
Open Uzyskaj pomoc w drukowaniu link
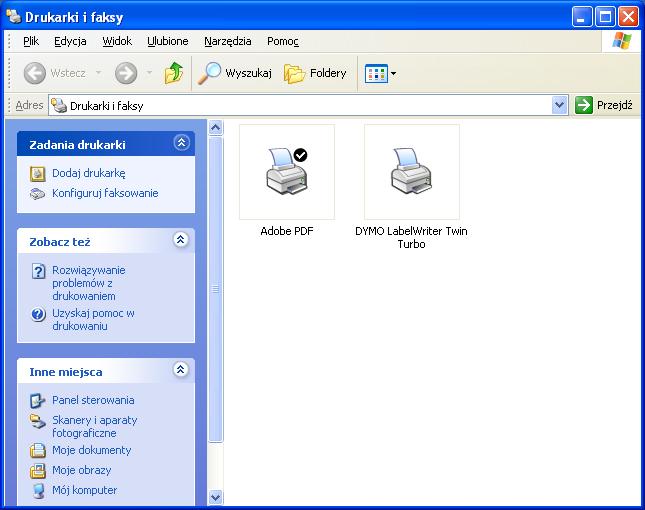93,320
